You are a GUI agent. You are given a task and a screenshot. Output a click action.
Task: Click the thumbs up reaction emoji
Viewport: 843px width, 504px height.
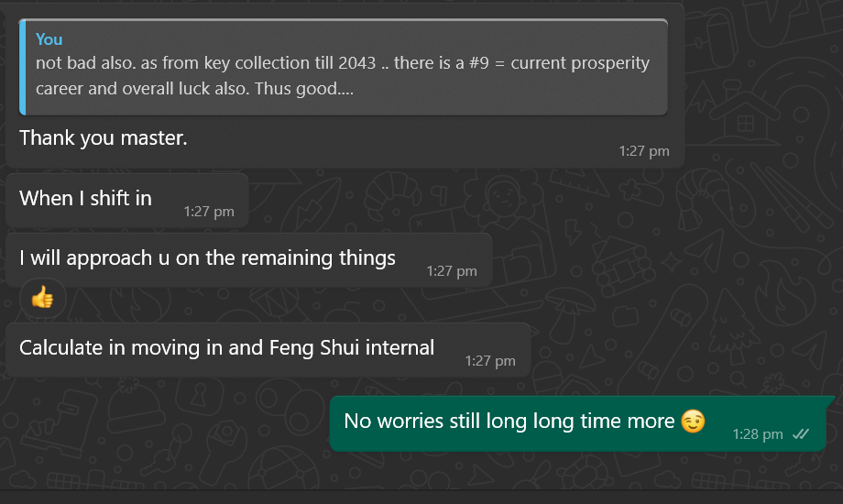coord(42,297)
